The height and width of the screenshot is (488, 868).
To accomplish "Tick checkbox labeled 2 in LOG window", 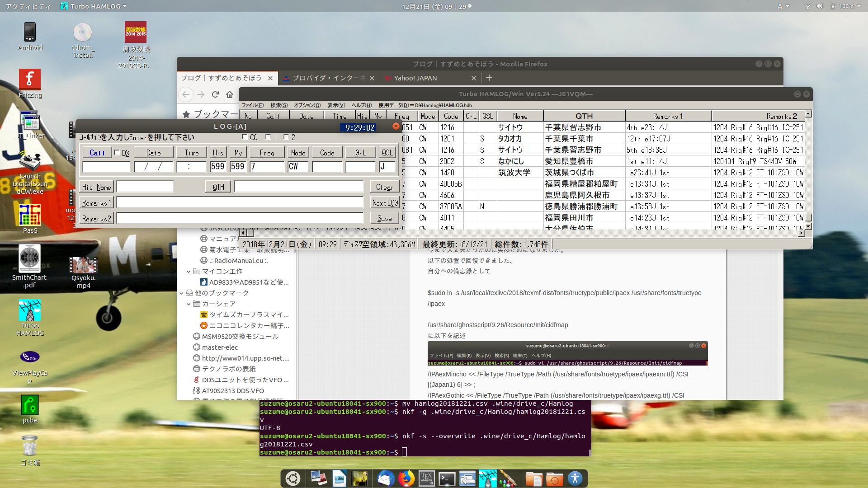I will (286, 137).
